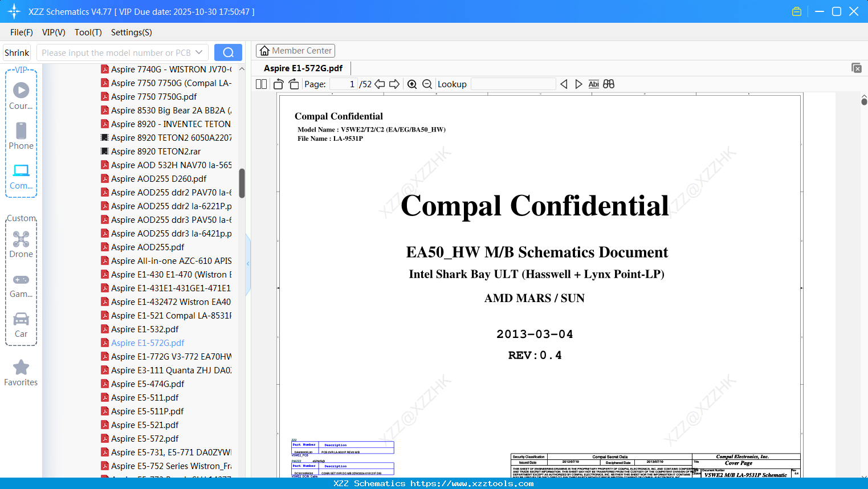Open Aspire 7750 7750G.pdf
The image size is (868, 489).
coord(154,97)
